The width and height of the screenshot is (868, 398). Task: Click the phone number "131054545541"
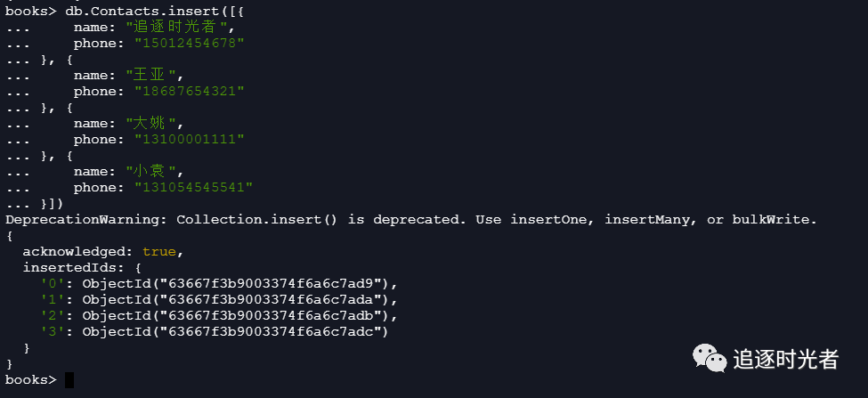(193, 187)
